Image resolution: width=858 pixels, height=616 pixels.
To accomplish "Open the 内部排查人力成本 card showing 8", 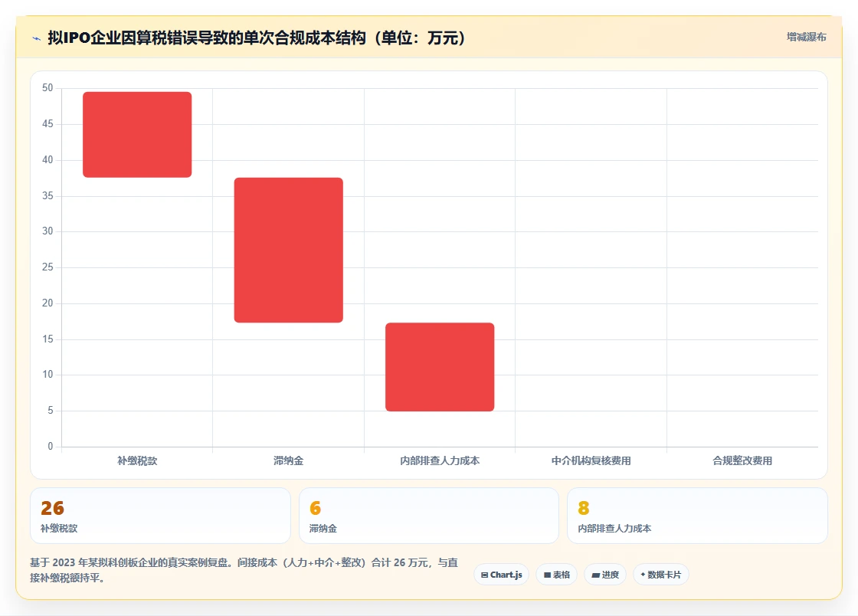I will click(697, 516).
